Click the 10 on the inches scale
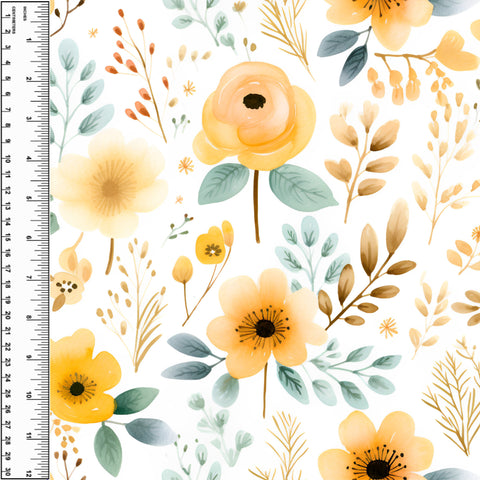This screenshot has width=480, height=480. click(29, 396)
